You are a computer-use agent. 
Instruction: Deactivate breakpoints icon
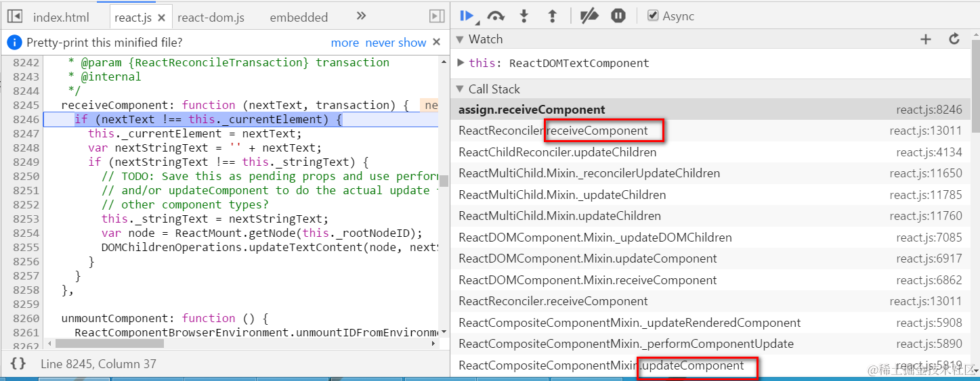(x=590, y=16)
